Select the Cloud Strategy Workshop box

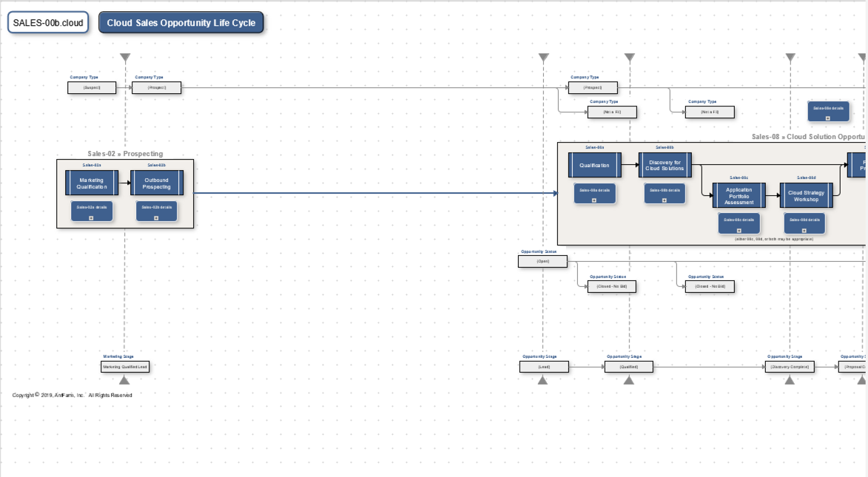click(x=806, y=196)
